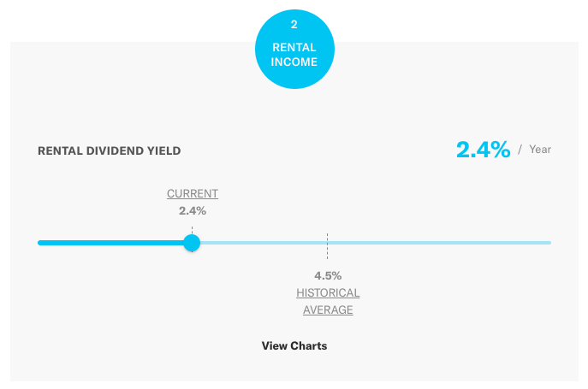Click the underlined AVERAGE word below HISTORICAL
Viewport: 588px width, 389px height.
[x=328, y=309]
